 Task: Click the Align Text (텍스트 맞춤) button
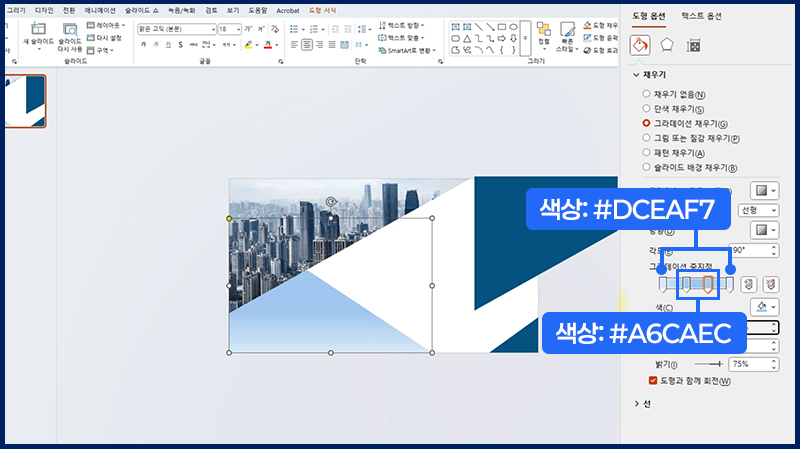pos(402,38)
